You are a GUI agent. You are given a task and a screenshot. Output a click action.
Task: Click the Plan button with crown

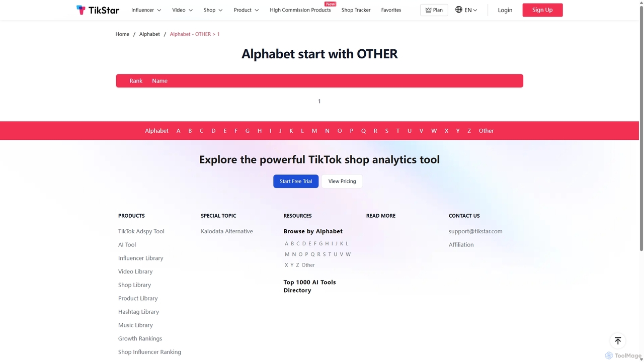[434, 10]
